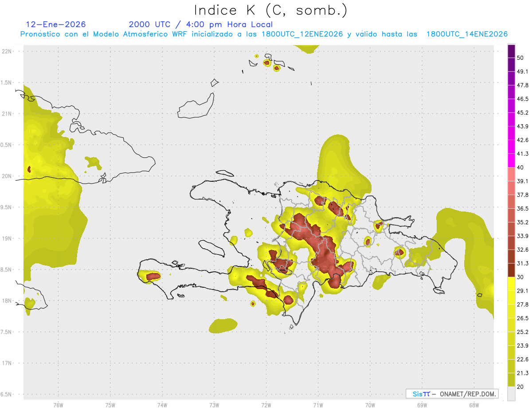
Task: Click the '32.6' color scale value
Action: click(x=523, y=250)
